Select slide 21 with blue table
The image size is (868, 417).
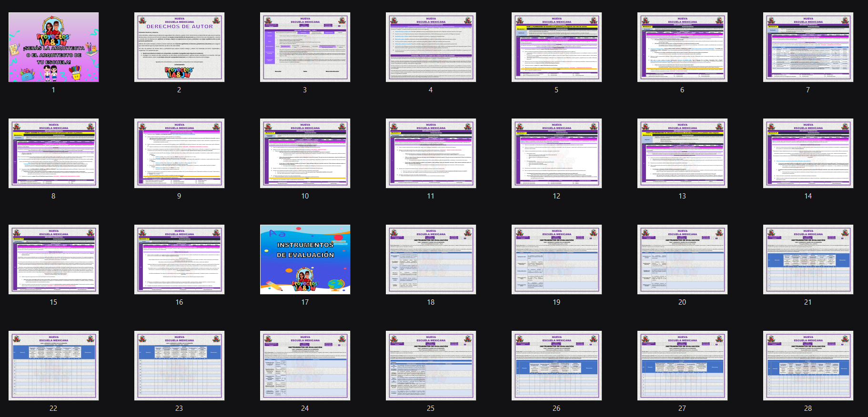coord(808,259)
